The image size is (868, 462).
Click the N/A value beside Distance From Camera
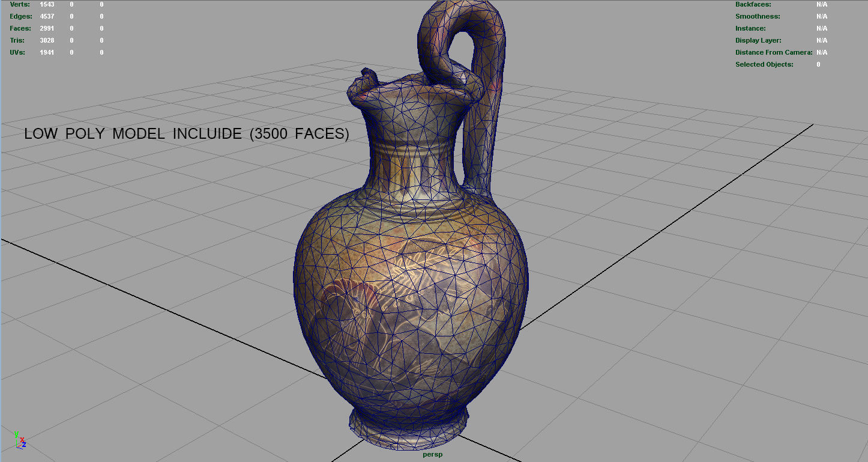coord(822,52)
